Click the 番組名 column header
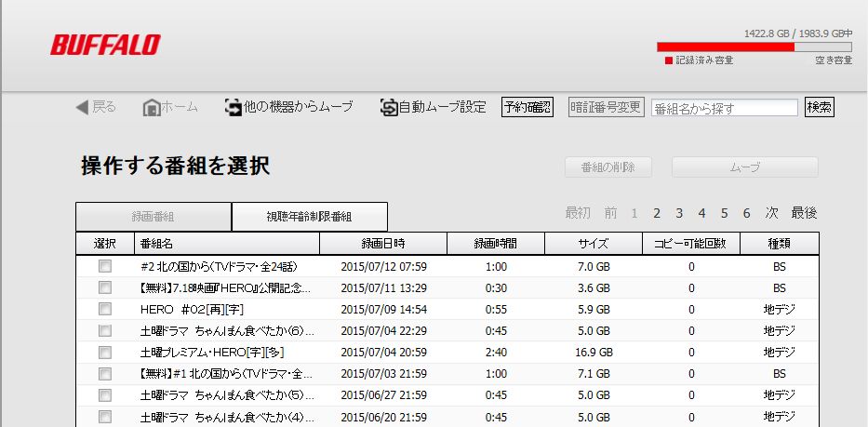 227,243
